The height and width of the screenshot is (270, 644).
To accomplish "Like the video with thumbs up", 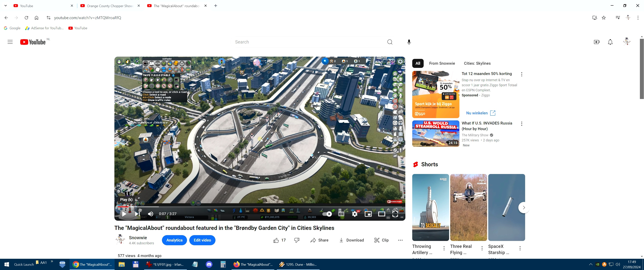I will pos(276,240).
